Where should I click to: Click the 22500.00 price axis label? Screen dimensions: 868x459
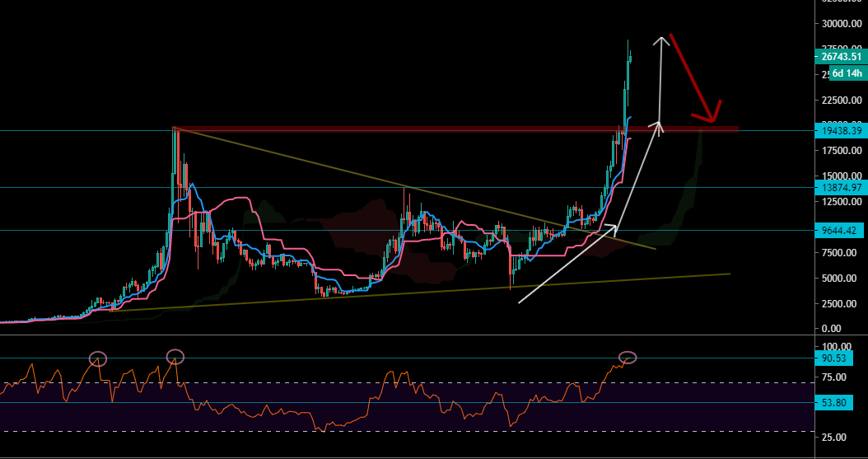(842, 101)
